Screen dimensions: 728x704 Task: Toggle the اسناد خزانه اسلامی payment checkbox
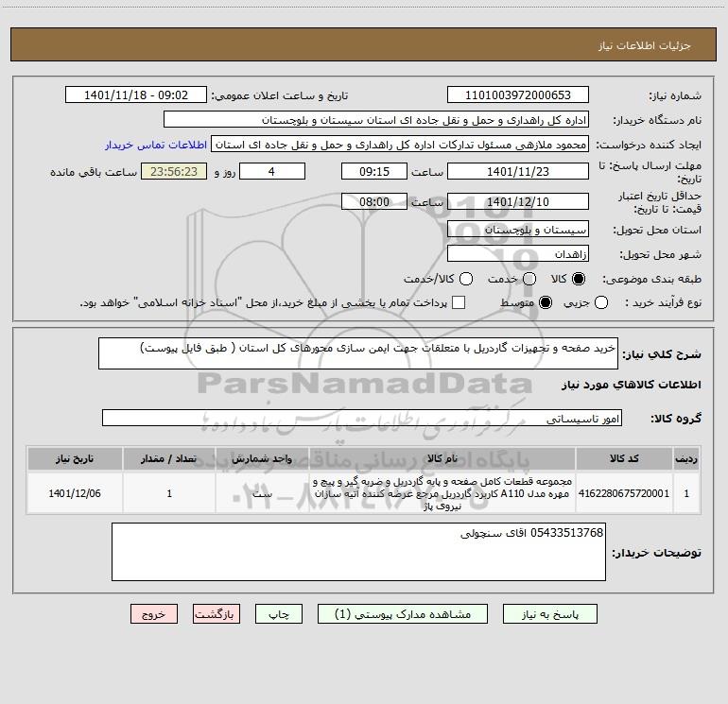(x=459, y=302)
